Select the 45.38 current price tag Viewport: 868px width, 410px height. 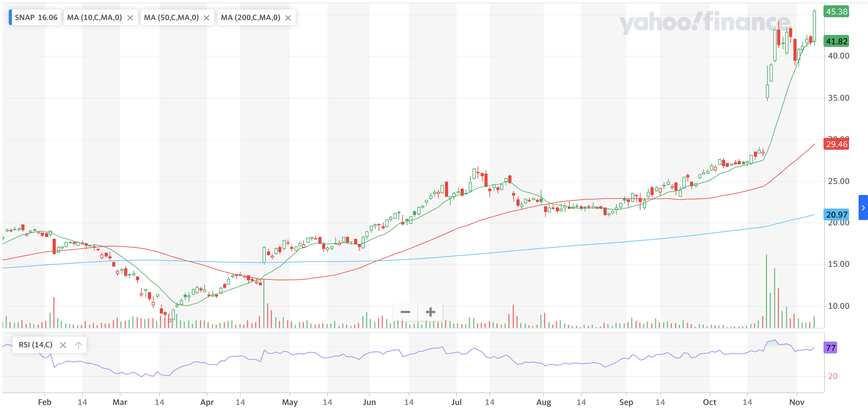click(836, 12)
